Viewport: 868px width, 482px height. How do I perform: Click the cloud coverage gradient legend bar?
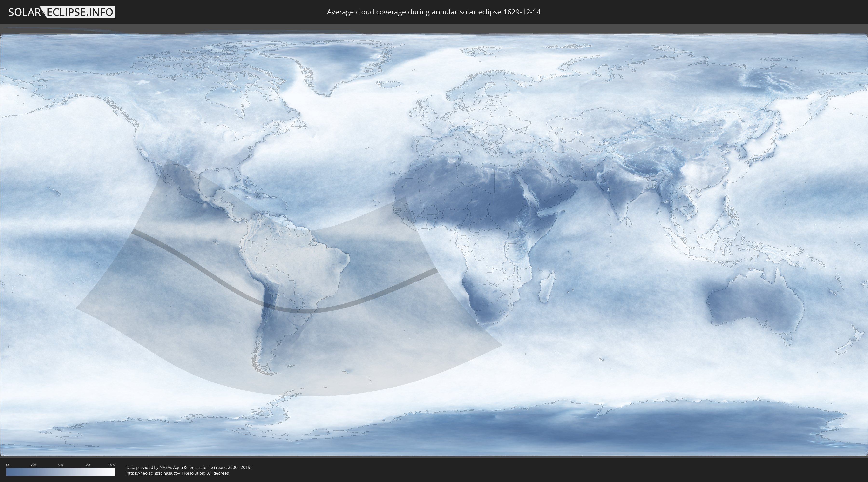(x=61, y=472)
